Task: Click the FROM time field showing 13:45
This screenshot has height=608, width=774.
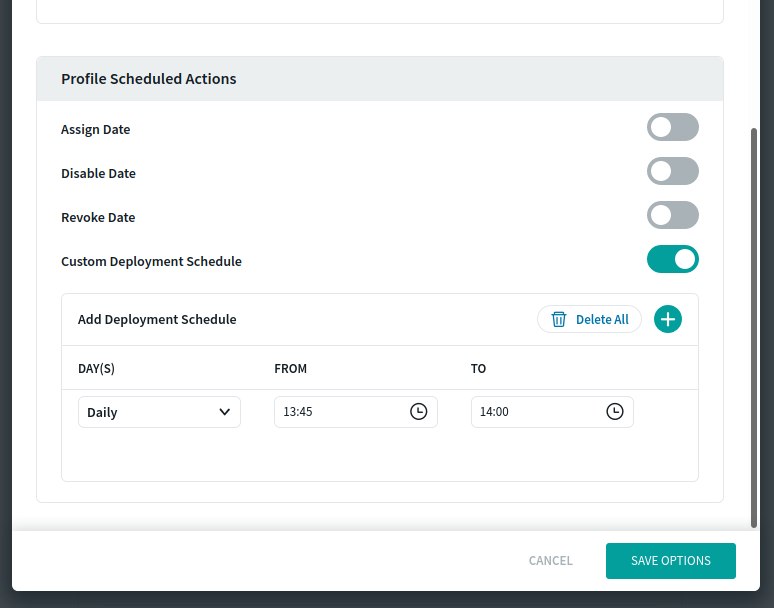Action: point(340,411)
